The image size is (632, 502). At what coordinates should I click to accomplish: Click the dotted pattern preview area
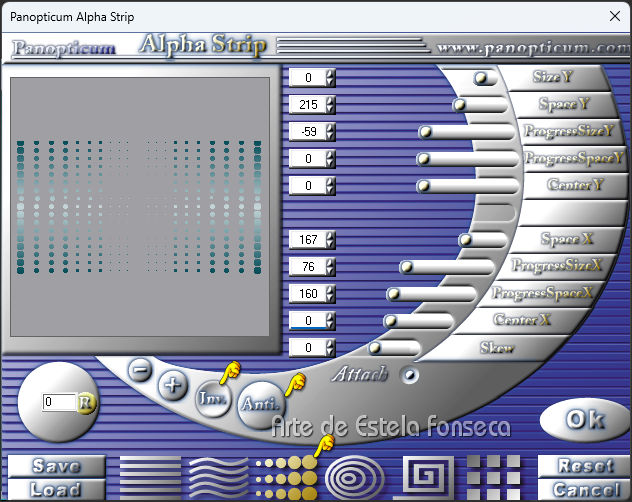point(139,207)
